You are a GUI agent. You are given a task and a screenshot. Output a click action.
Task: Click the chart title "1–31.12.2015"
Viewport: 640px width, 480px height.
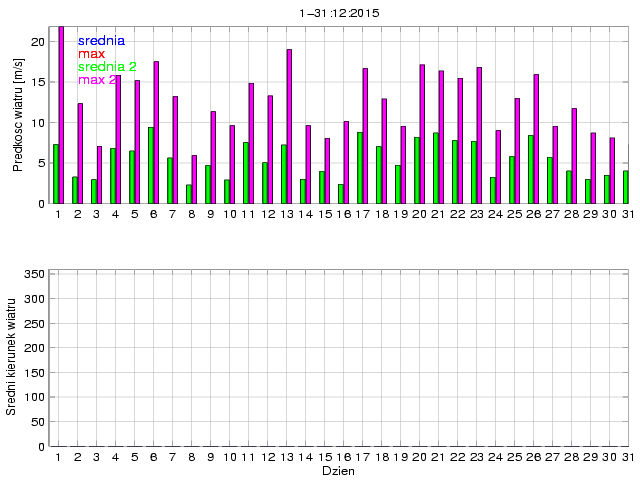[x=339, y=13]
